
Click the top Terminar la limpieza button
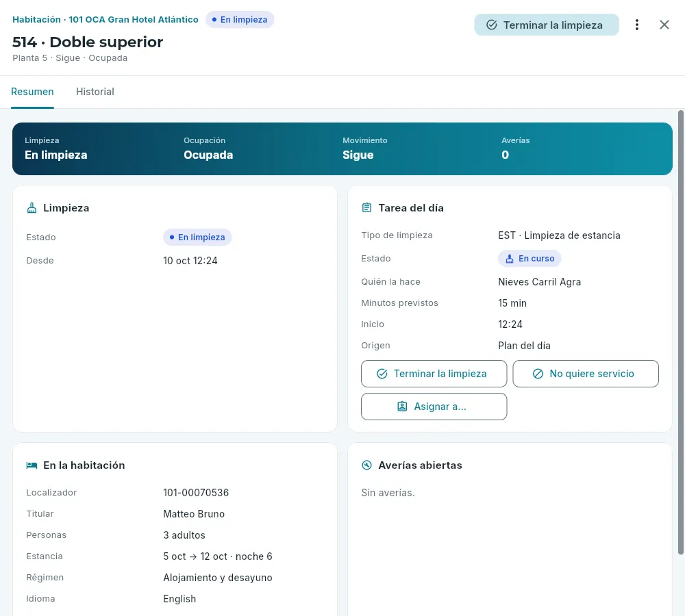(x=547, y=25)
